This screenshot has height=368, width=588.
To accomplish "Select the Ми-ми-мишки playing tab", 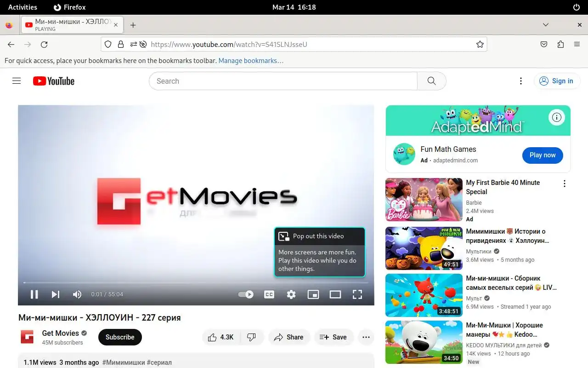I will tap(72, 25).
